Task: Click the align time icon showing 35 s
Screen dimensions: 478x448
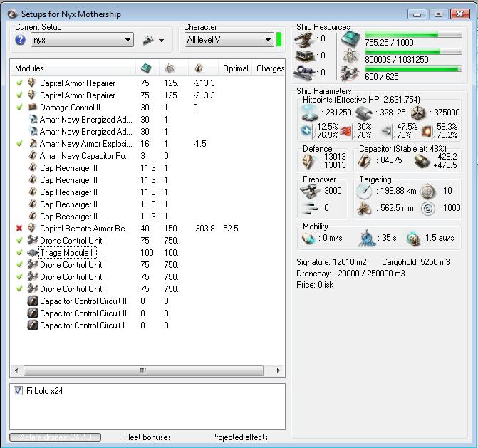Action: (366, 238)
